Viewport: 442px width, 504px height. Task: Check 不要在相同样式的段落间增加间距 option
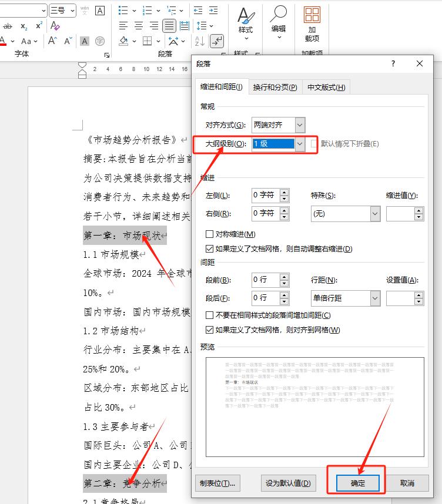pos(210,315)
